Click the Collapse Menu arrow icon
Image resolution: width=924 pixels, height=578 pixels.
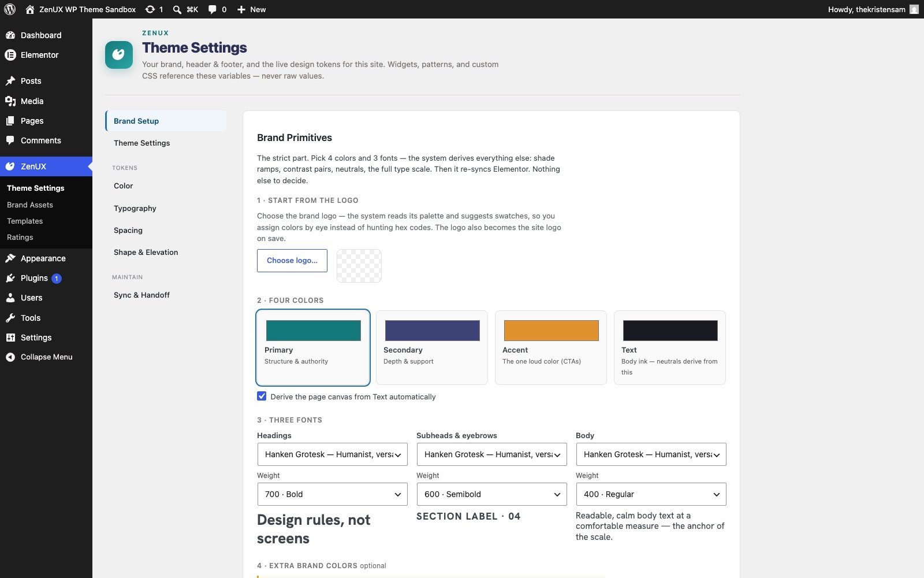(x=10, y=357)
